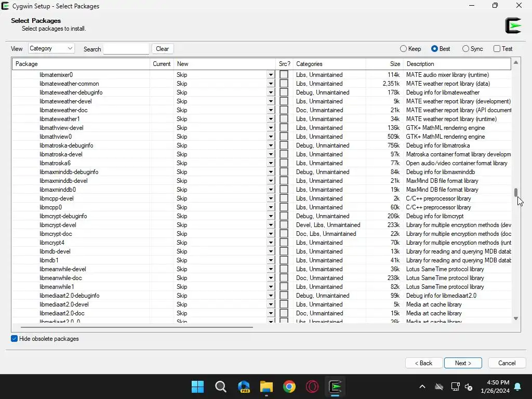Open the version dropdown for libmeanwhile-doc
This screenshot has height=399, width=532.
pos(271,278)
